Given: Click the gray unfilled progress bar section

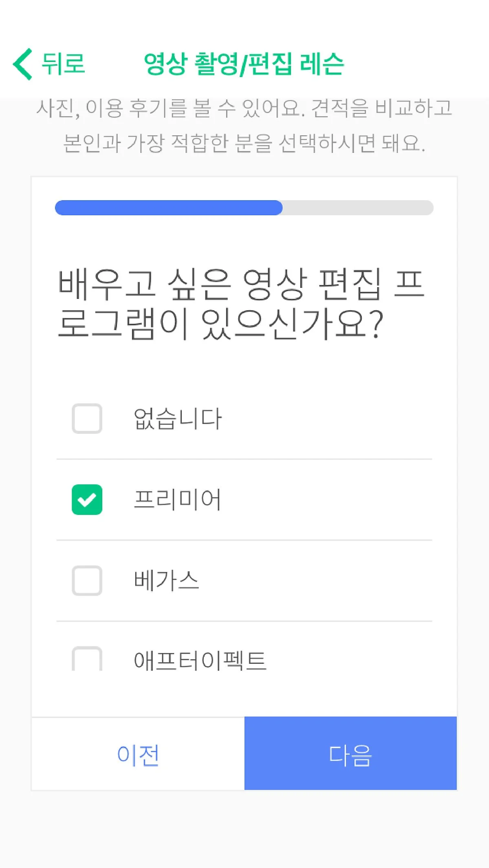Looking at the screenshot, I should click(358, 208).
